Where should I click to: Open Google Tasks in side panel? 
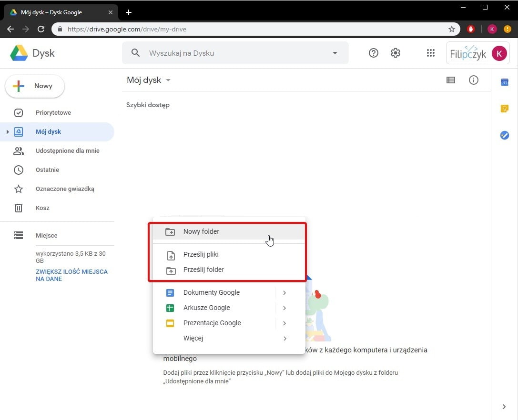tap(504, 136)
